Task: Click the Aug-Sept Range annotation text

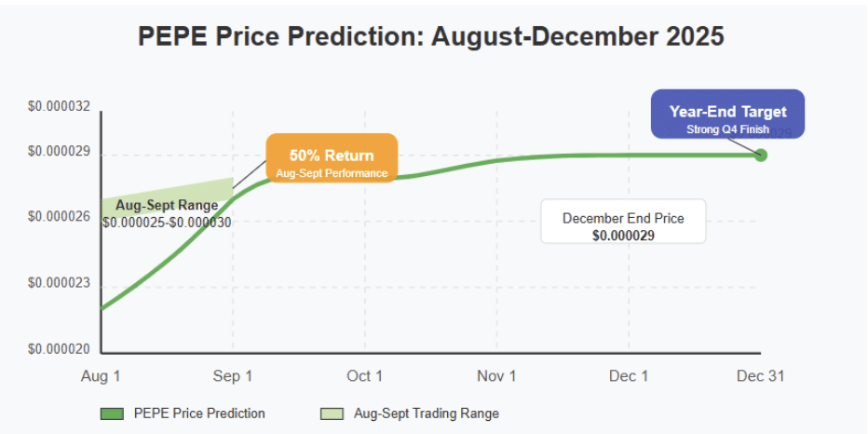Action: pyautogui.click(x=167, y=206)
